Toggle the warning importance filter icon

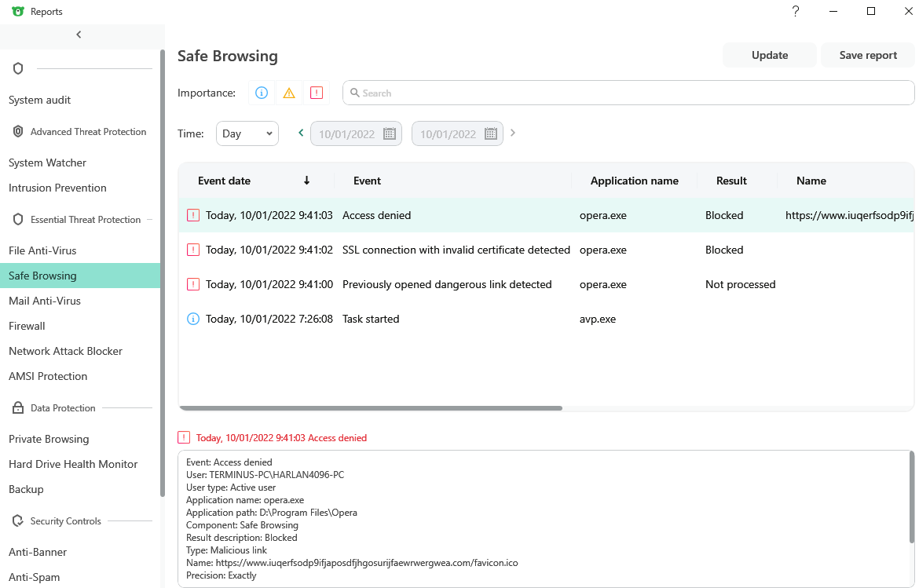[289, 93]
